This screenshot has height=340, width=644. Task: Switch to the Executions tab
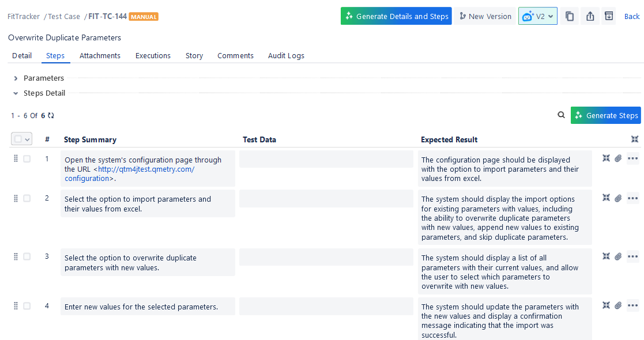(153, 55)
